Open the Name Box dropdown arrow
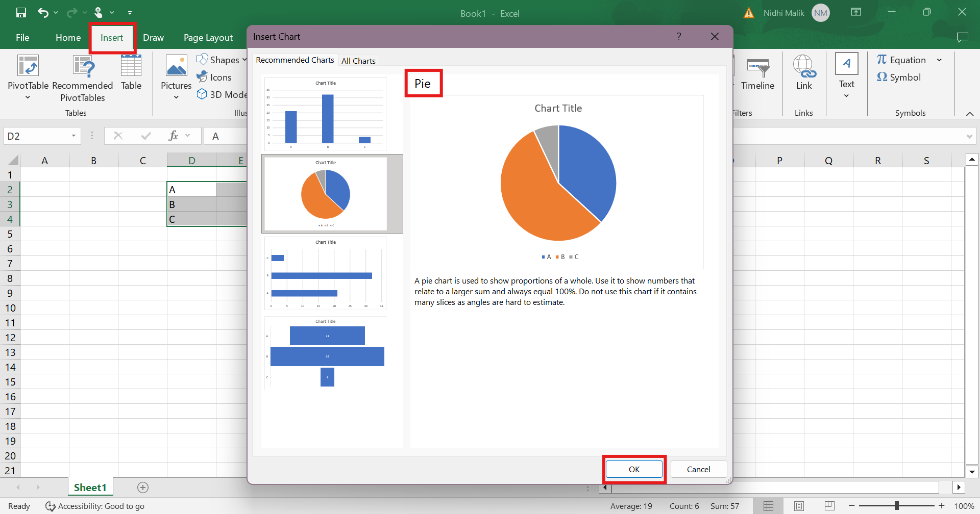Screen dimensions: 980x514 pyautogui.click(x=74, y=136)
